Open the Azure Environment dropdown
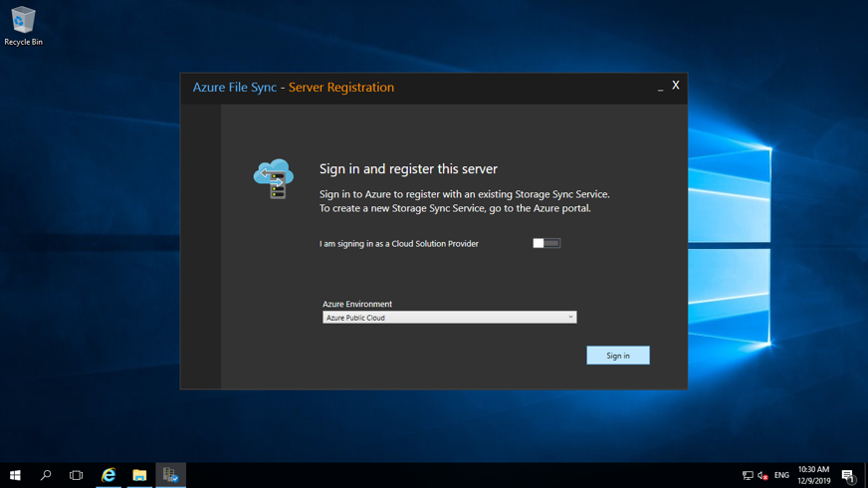Viewport: 868px width, 488px height. click(450, 318)
